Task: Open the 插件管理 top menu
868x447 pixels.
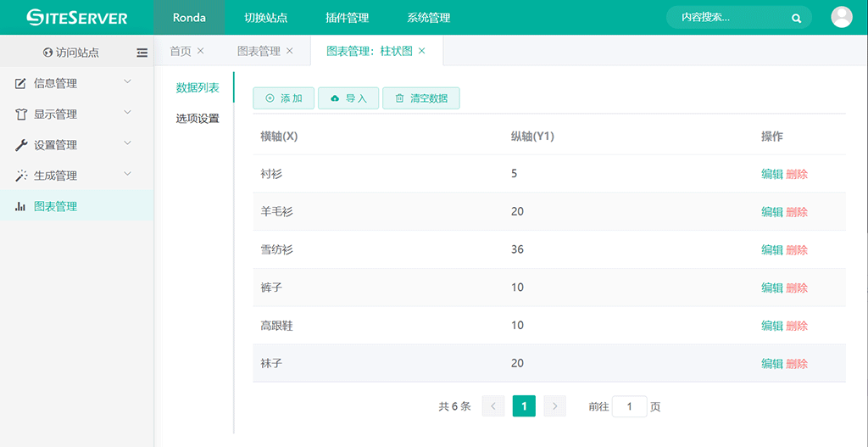Action: click(x=345, y=18)
